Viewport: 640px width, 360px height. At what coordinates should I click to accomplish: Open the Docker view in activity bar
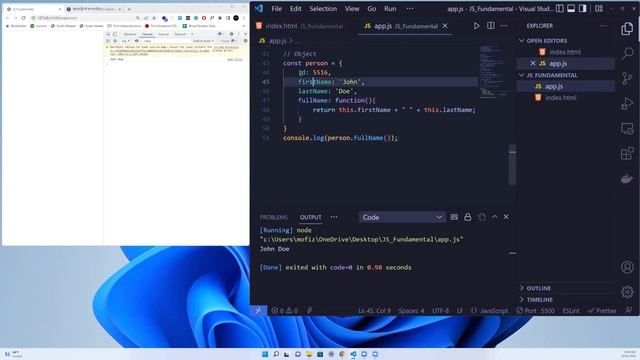627,178
